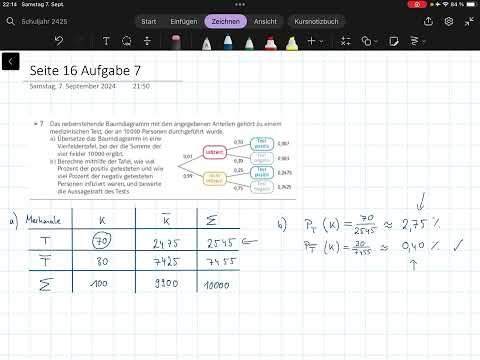Switch to the Ansicht tab
The image size is (480, 360).
[265, 21]
